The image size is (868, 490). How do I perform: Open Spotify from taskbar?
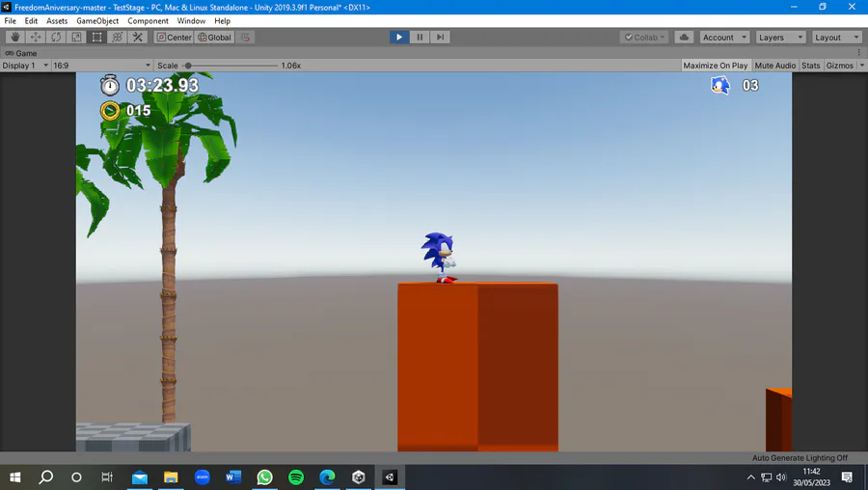pos(296,476)
